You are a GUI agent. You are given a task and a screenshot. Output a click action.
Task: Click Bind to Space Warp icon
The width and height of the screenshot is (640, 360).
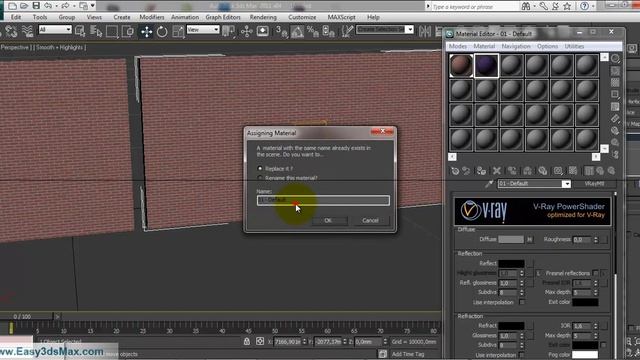pos(27,31)
